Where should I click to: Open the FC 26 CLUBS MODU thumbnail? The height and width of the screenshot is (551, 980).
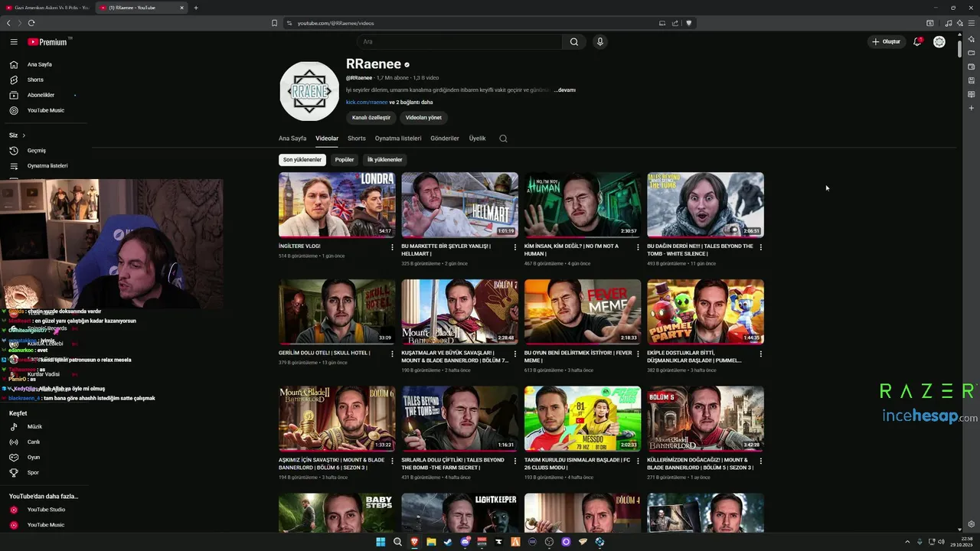(x=583, y=419)
